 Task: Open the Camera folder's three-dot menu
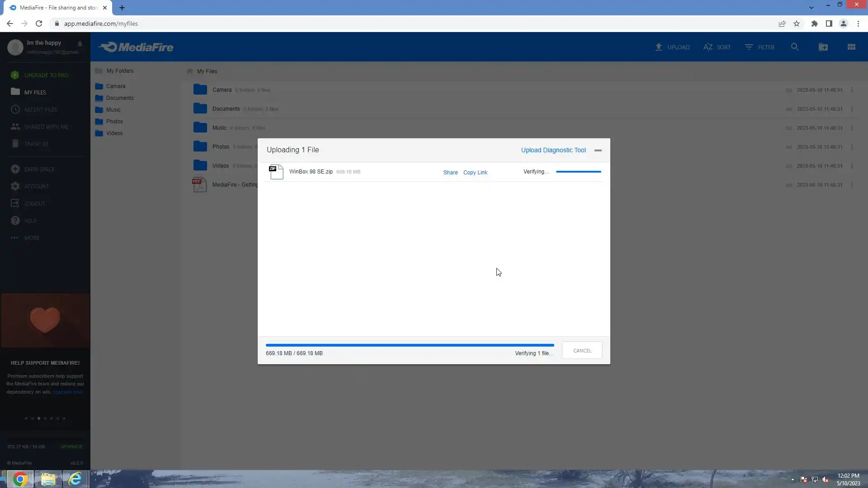852,90
